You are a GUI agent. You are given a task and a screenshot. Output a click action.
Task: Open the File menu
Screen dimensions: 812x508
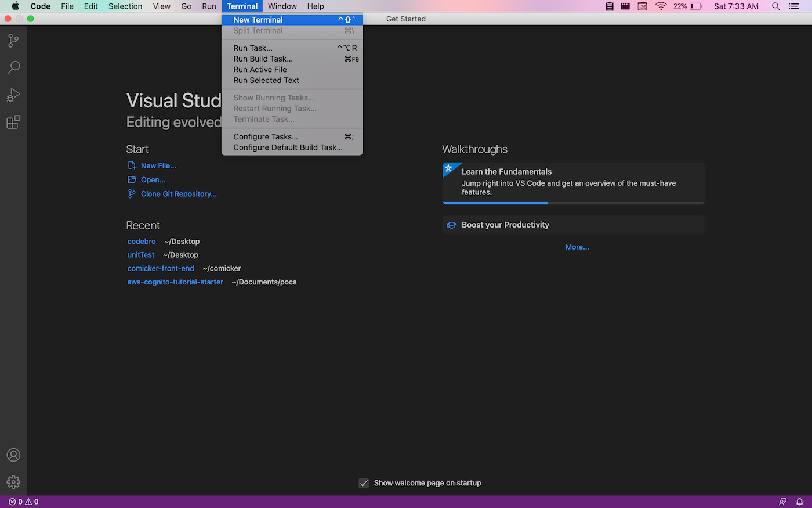(x=67, y=6)
